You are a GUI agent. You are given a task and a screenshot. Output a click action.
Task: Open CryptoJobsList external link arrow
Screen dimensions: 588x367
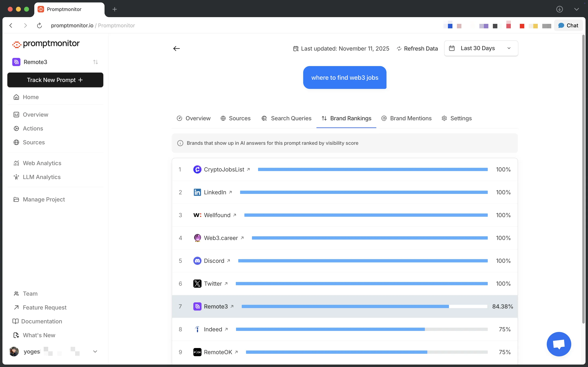pos(248,169)
